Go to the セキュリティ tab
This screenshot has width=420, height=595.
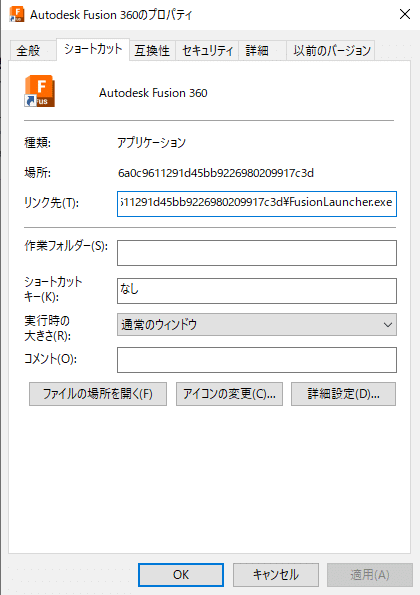[207, 50]
